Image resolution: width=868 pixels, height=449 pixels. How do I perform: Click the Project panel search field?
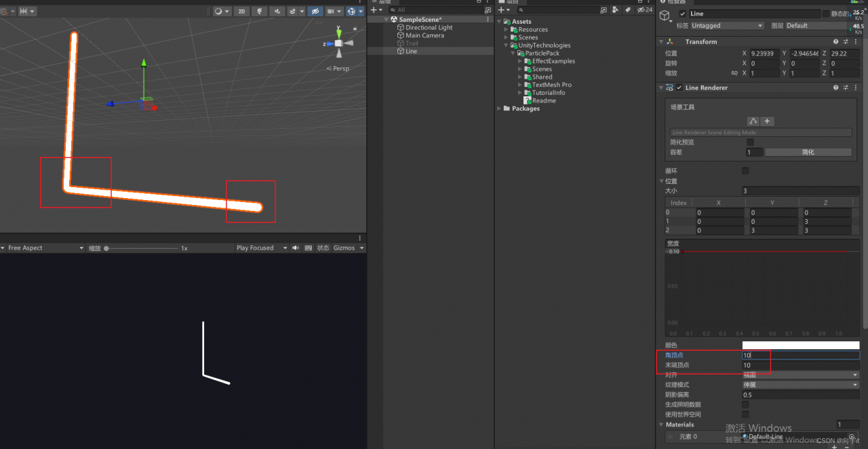[x=557, y=10]
